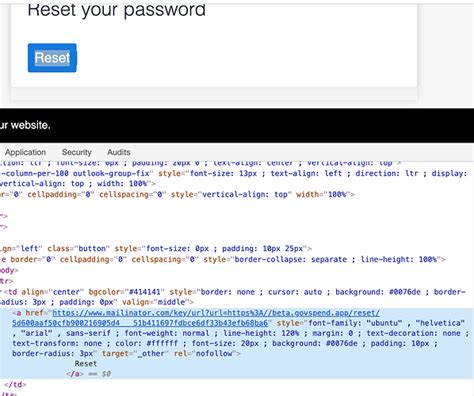
Task: Open the Audits panel tab
Action: tap(119, 152)
